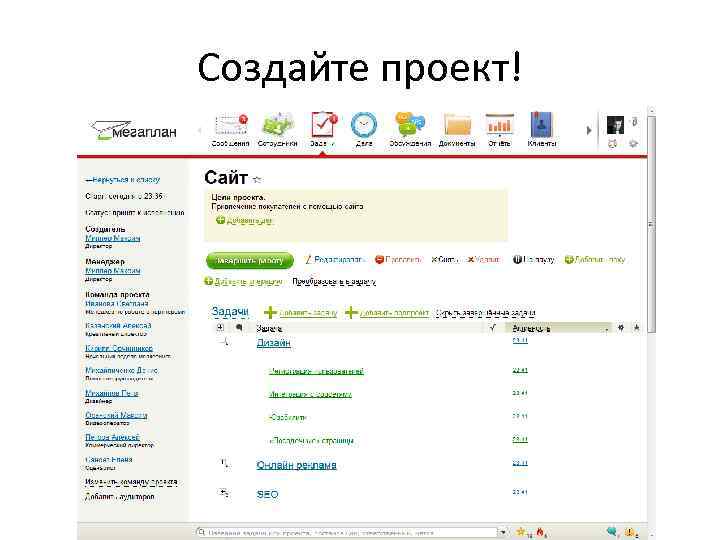The image size is (720, 540).
Task: Click the favorites star icon in bottom bar
Action: click(x=521, y=532)
